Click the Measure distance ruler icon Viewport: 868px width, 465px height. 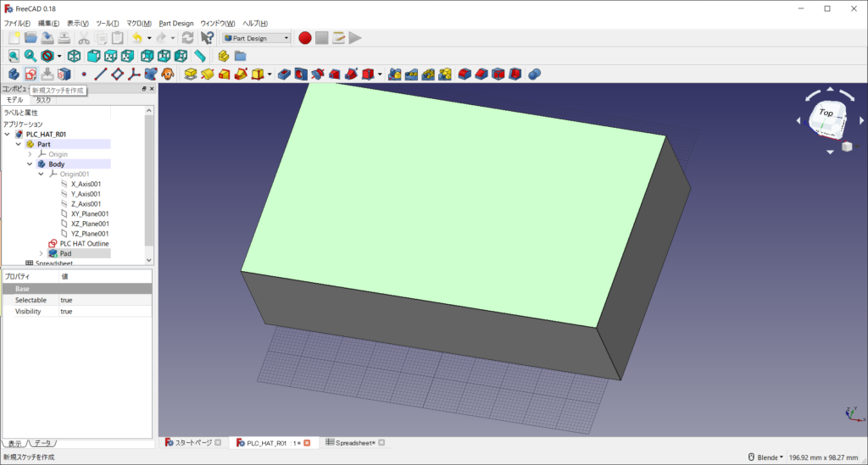200,56
